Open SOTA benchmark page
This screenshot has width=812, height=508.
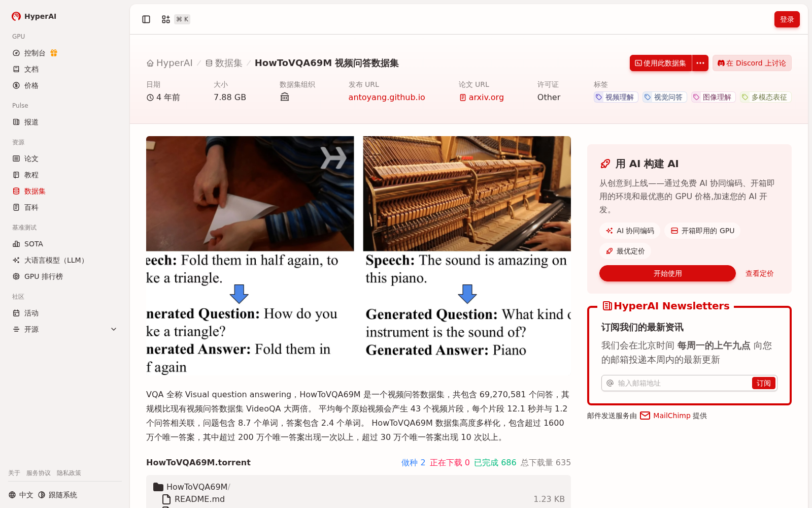(x=33, y=244)
